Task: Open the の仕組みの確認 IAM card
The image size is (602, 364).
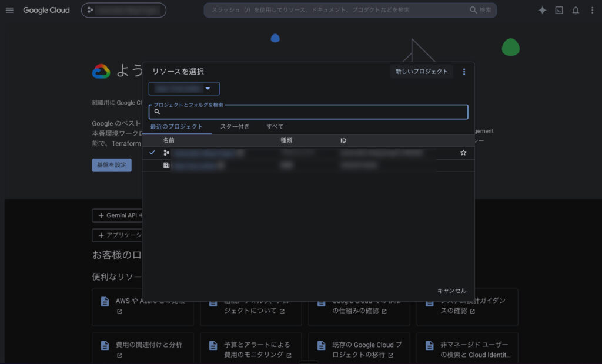Action: (359, 314)
